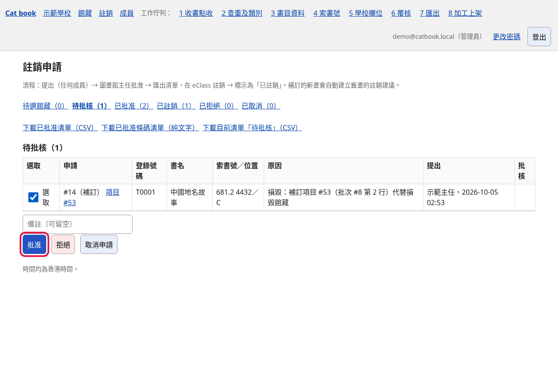This screenshot has height=392, width=558.
Task: Click the demo@catbook.local account text
Action: [439, 37]
